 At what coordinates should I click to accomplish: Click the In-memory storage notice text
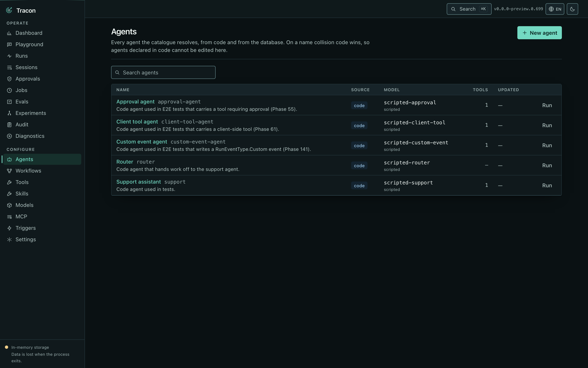point(30,347)
